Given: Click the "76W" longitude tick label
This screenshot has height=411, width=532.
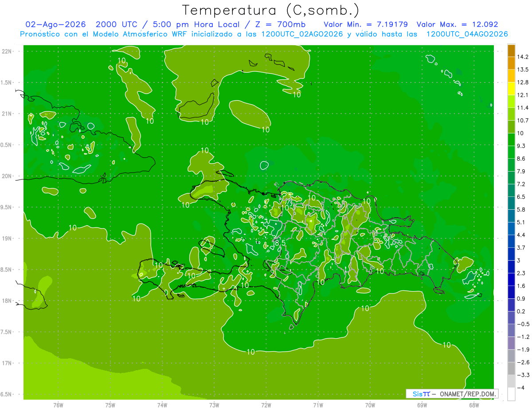Looking at the screenshot, I should [x=58, y=405].
